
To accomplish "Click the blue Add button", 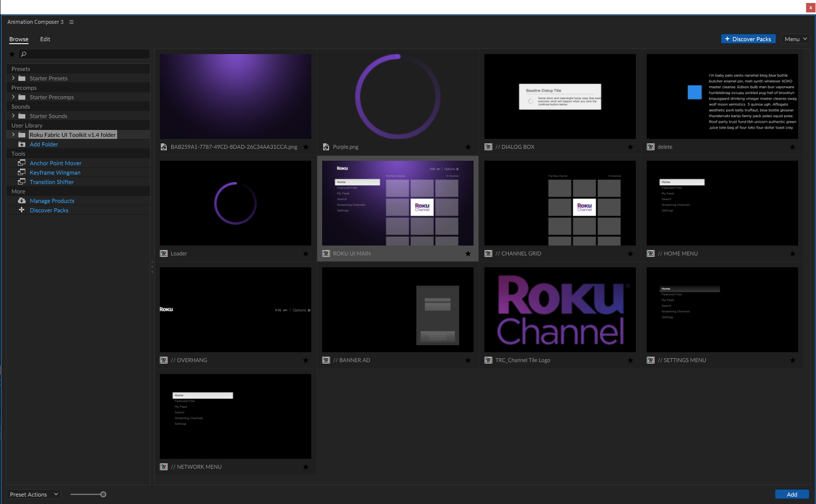I will (x=792, y=494).
